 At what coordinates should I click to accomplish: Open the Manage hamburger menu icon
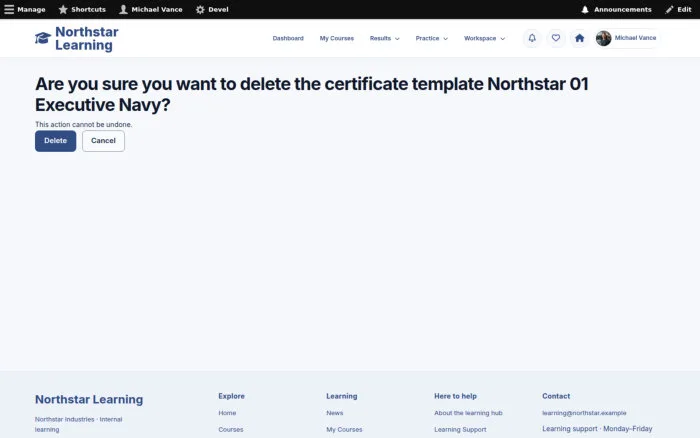[x=9, y=9]
